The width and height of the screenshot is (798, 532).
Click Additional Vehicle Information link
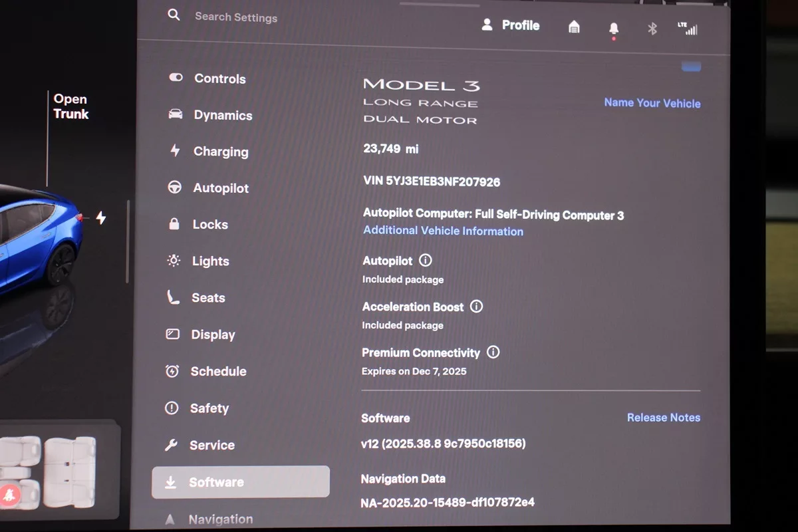[x=443, y=231]
